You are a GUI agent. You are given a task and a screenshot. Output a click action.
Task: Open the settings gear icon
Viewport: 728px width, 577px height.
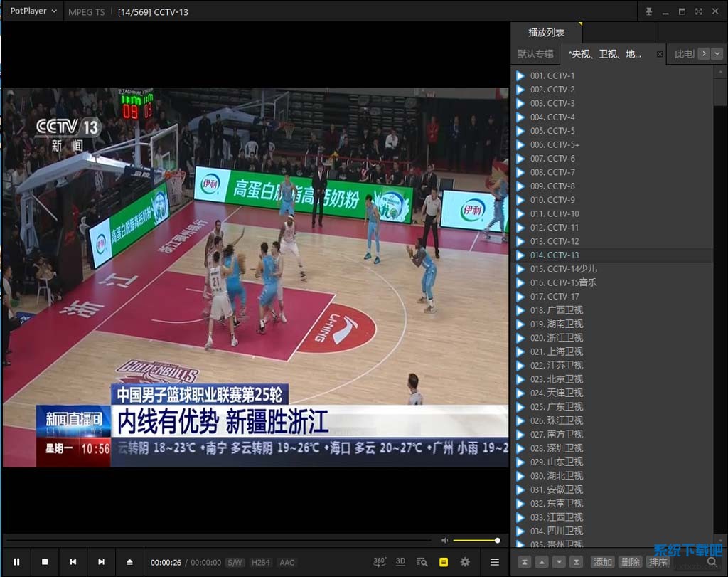(465, 562)
